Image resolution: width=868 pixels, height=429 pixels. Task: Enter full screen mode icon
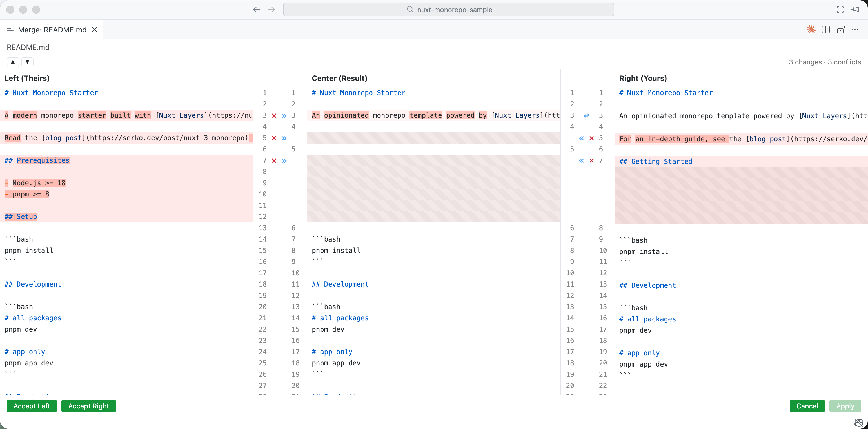click(x=840, y=10)
